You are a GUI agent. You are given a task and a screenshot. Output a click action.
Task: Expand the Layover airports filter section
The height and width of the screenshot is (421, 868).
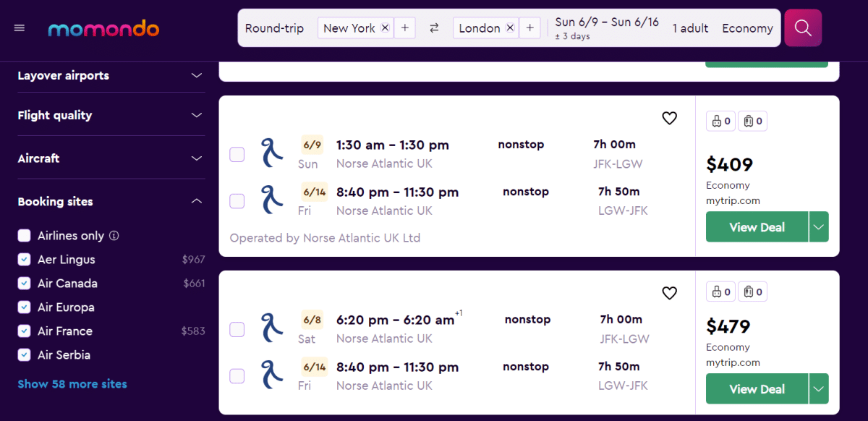coord(196,75)
